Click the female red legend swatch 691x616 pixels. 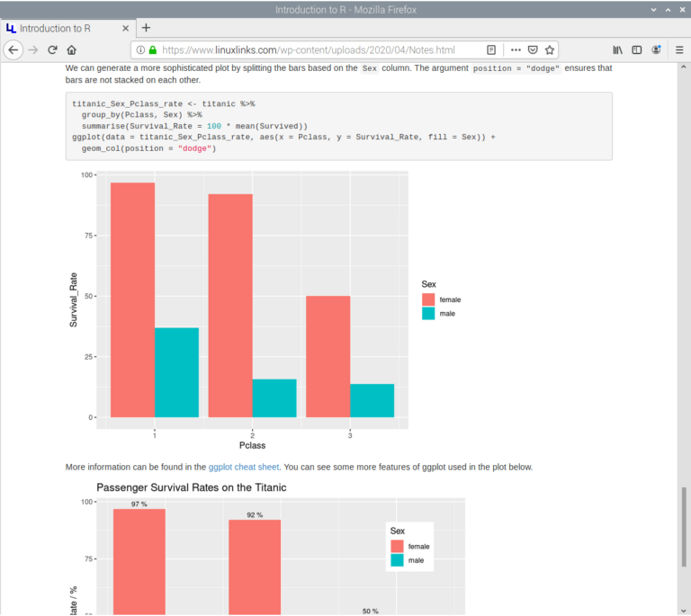[428, 299]
